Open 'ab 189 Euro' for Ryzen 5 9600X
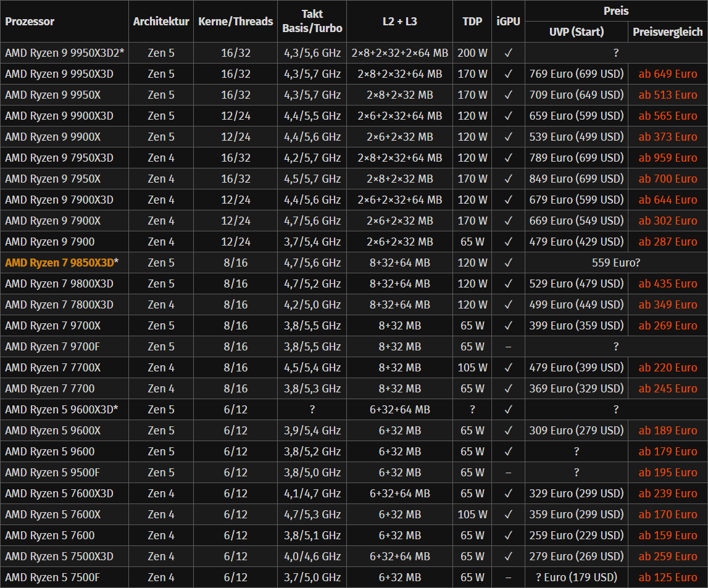The width and height of the screenshot is (708, 588). (x=667, y=431)
